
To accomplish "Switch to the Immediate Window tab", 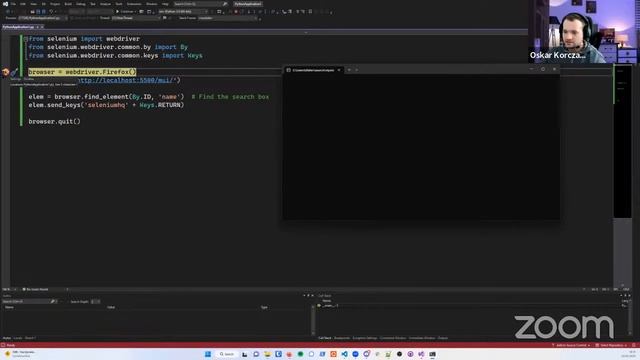I will 422,338.
